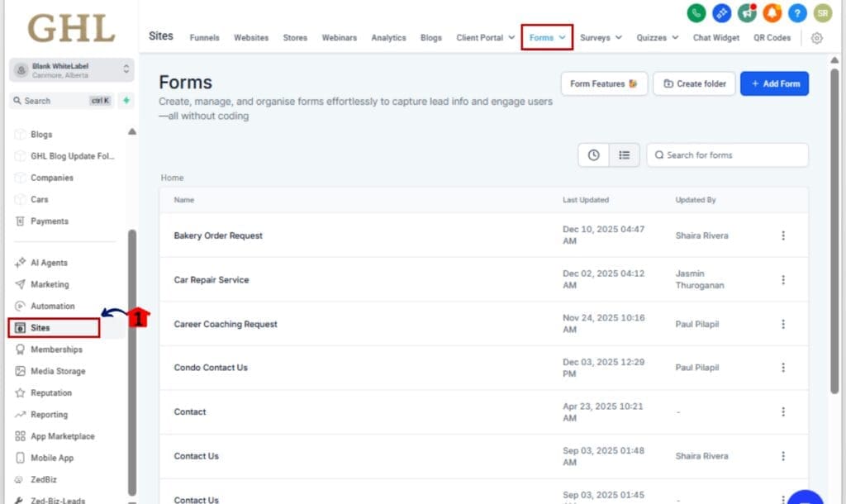Click the Create folder button
The image size is (846, 504).
[x=694, y=83]
